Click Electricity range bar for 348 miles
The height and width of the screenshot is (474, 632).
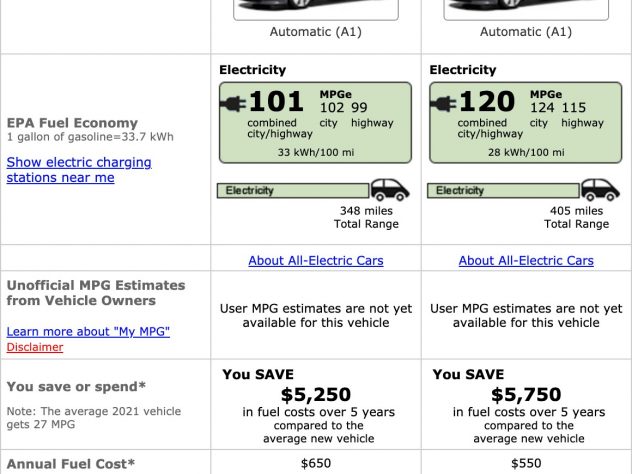(x=293, y=191)
